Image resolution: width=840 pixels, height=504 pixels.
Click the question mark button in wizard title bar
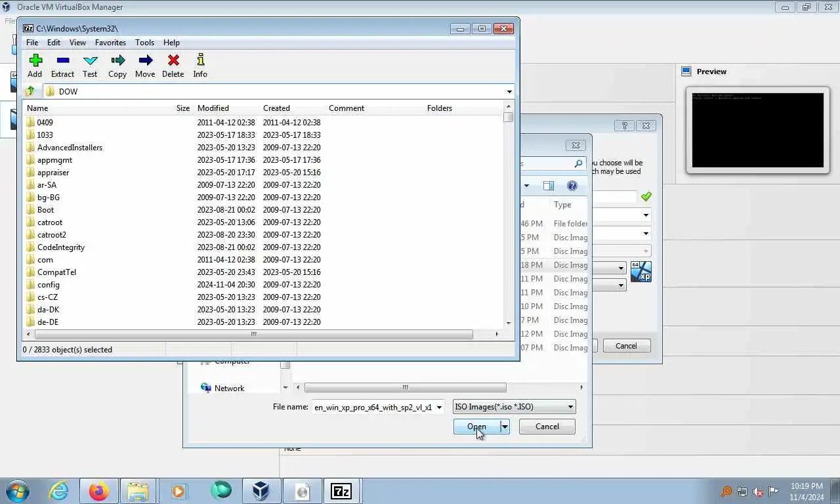[x=624, y=125]
